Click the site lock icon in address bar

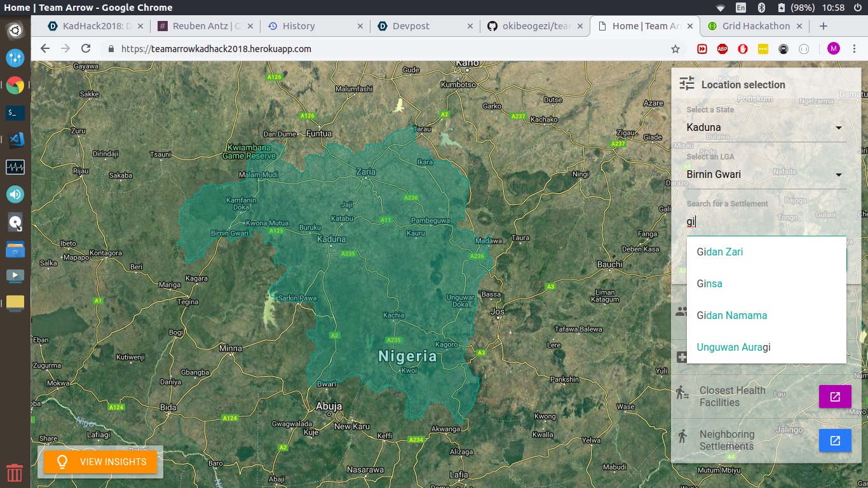point(111,49)
